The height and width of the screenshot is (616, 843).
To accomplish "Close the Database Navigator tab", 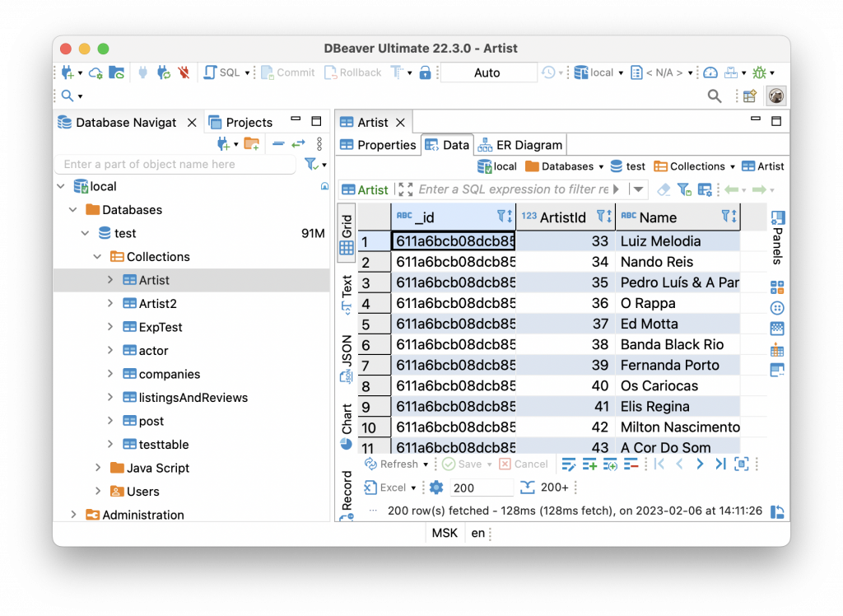I will 192,123.
